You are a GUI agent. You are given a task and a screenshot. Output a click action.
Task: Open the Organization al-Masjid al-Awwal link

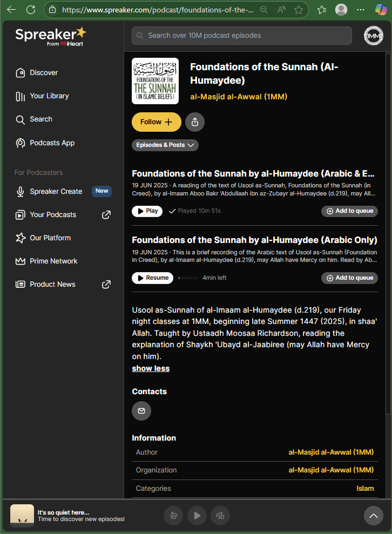click(x=331, y=470)
